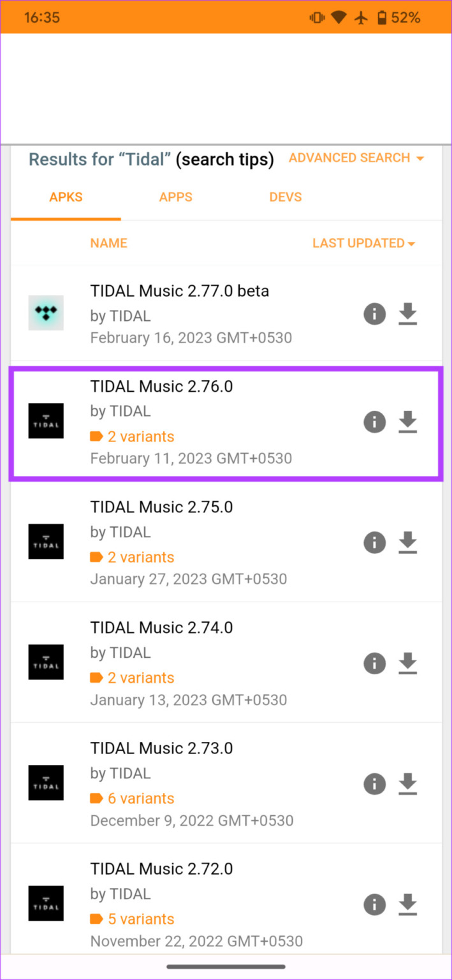
Task: Download TIDAL Music 2.77.0 beta APK
Action: 407,314
